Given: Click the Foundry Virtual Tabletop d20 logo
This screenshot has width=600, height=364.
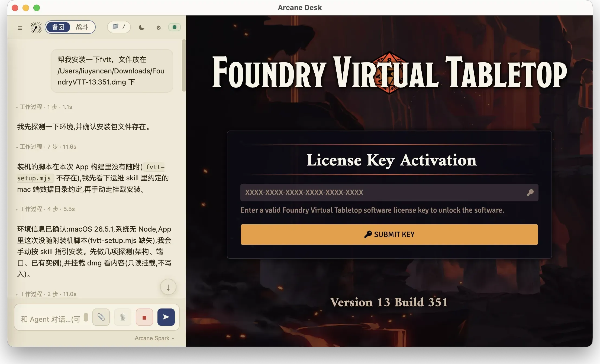Looking at the screenshot, I should (x=389, y=73).
